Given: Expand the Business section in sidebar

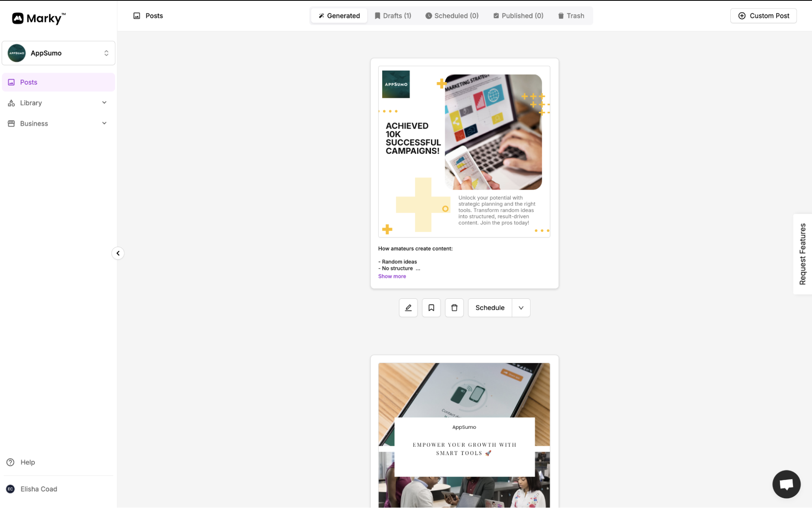Looking at the screenshot, I should click(x=104, y=123).
